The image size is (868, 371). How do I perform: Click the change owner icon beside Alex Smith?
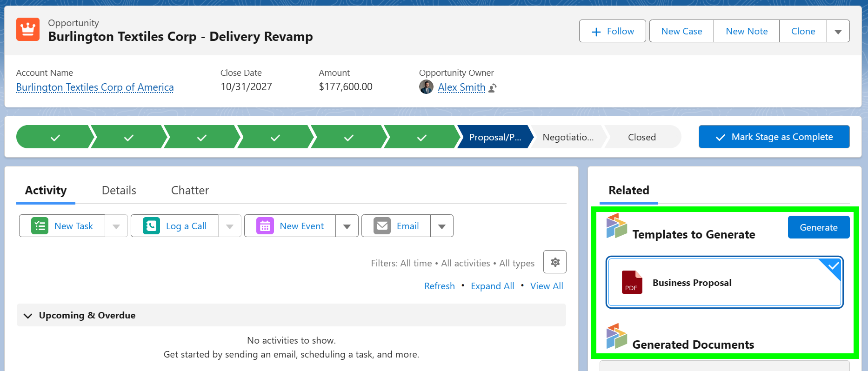tap(493, 87)
